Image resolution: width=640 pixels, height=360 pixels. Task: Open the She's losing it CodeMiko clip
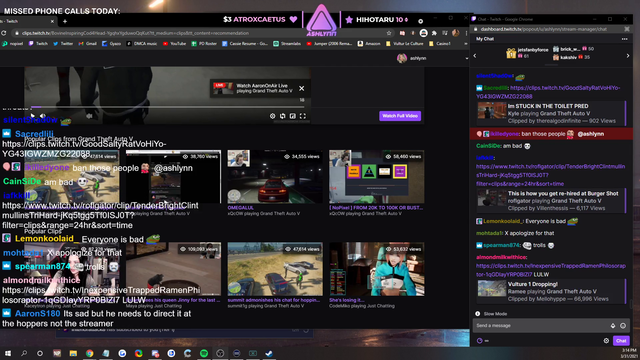tap(376, 269)
